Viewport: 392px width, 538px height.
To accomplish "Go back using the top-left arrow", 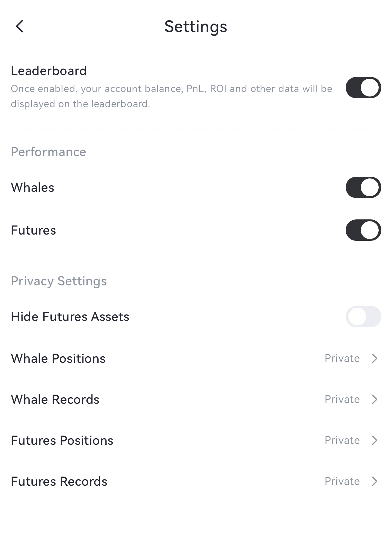I will 20,26.
